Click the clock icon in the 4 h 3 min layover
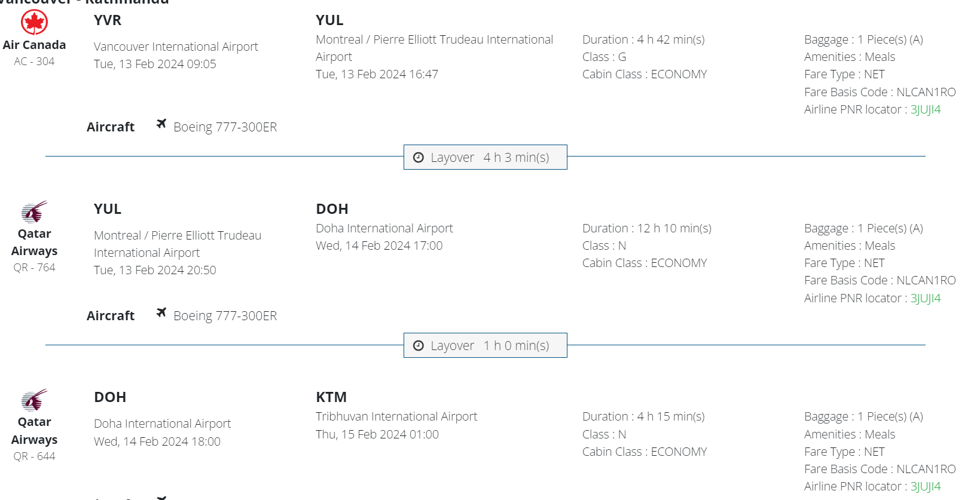Image resolution: width=980 pixels, height=500 pixels. tap(419, 157)
